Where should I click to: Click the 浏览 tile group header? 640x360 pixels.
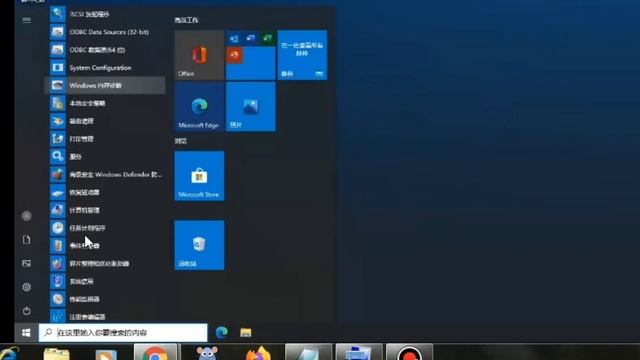pyautogui.click(x=181, y=141)
